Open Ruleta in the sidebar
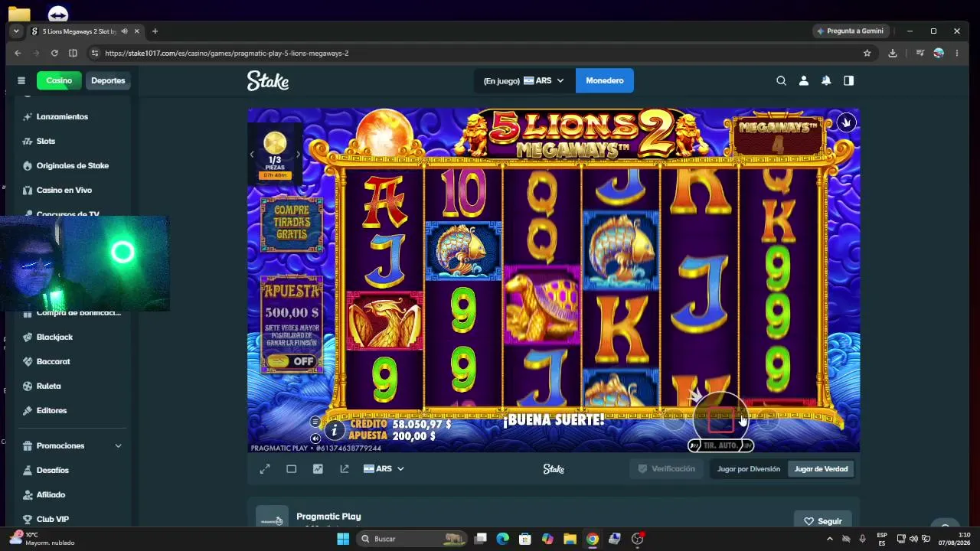Screen dimensions: 980x551 click(x=48, y=386)
